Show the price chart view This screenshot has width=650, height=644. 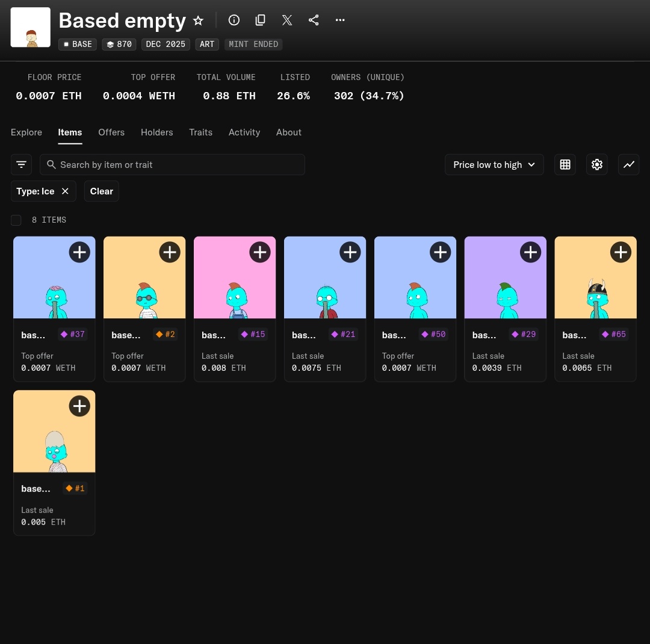tap(629, 165)
